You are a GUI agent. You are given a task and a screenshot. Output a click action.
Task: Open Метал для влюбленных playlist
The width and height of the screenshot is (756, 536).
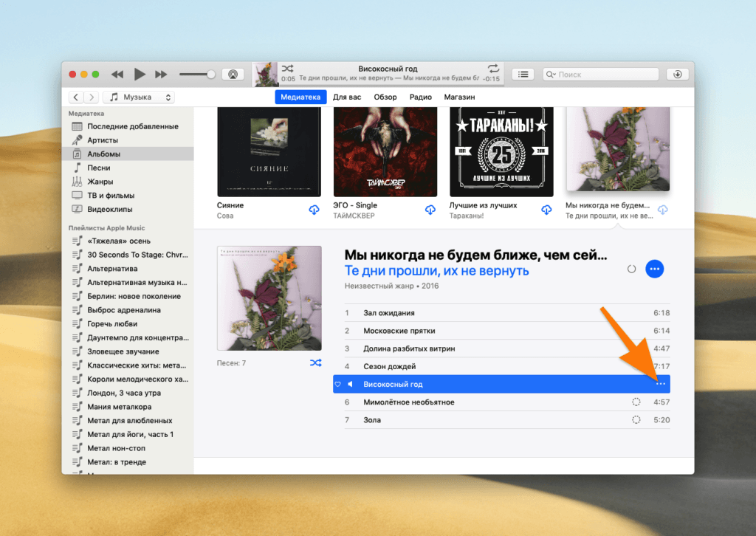tap(128, 420)
